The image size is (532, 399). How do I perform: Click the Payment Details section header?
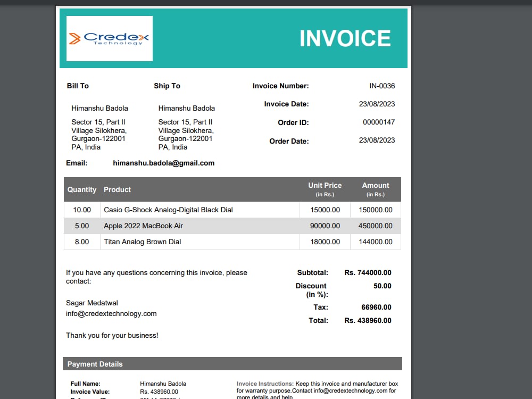[x=232, y=364]
